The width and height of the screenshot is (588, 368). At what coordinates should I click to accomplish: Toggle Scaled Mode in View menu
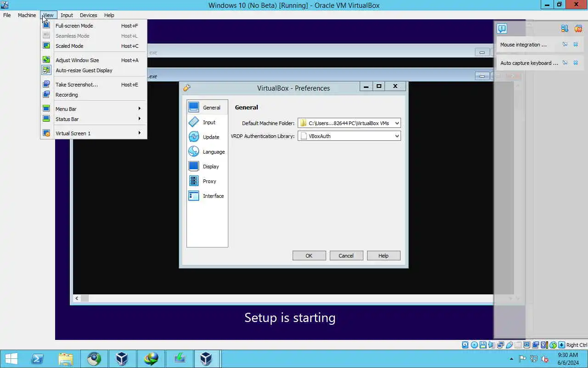[x=94, y=46]
